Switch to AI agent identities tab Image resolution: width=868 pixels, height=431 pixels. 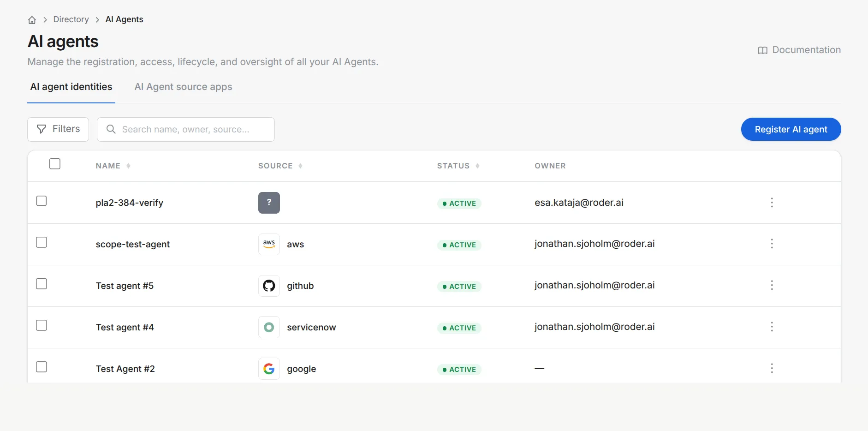(x=71, y=87)
